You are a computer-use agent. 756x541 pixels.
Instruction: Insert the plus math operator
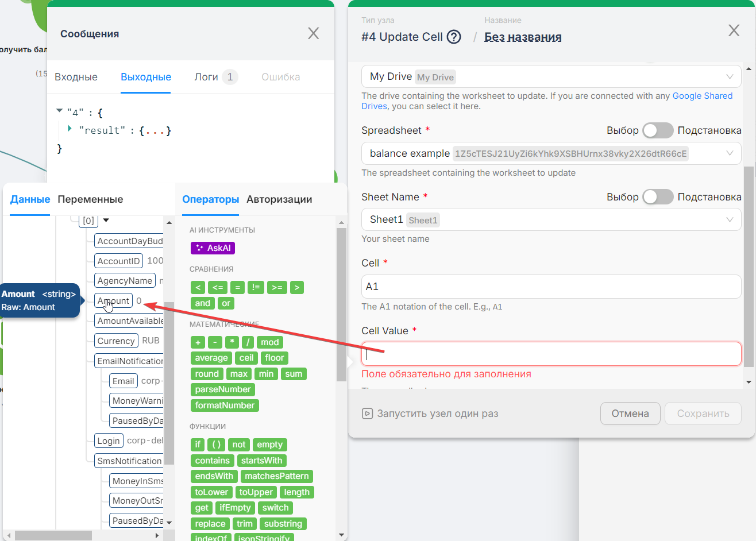pyautogui.click(x=198, y=342)
